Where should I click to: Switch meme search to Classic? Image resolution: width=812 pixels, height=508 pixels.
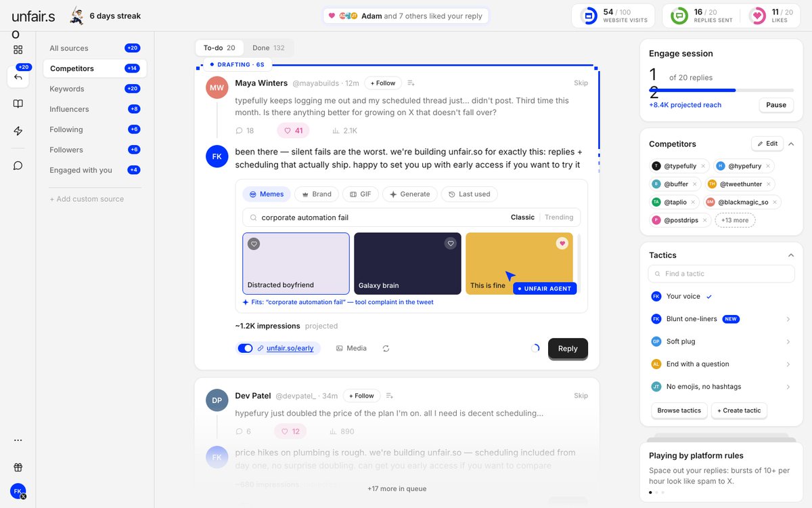[x=522, y=217]
